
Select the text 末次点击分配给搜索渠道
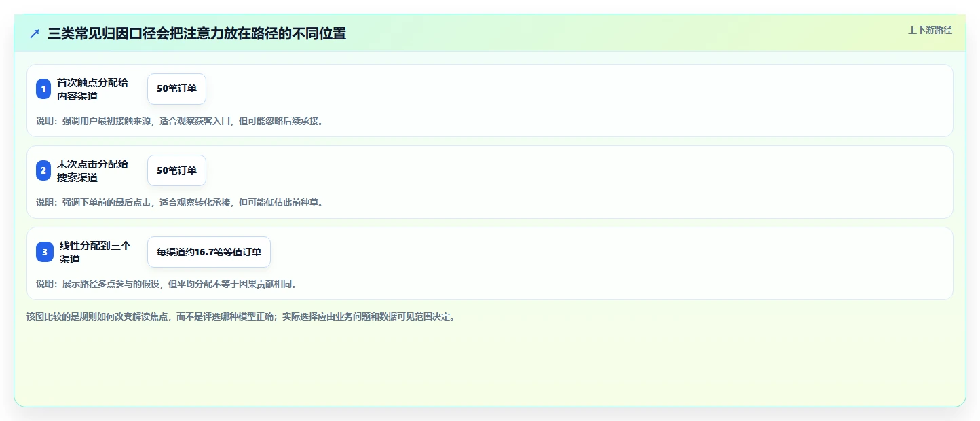click(92, 170)
